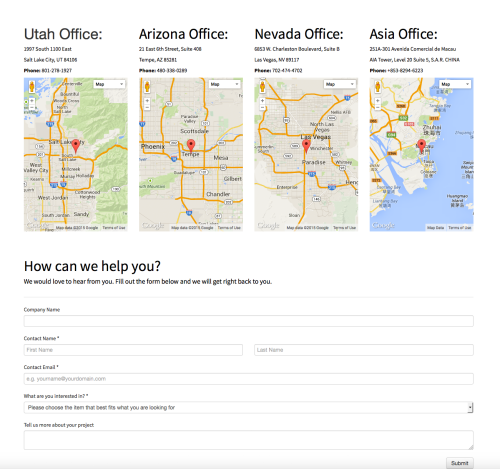Click Street View pegman on Nevada map
Image resolution: width=500 pixels, height=469 pixels.
(x=263, y=87)
